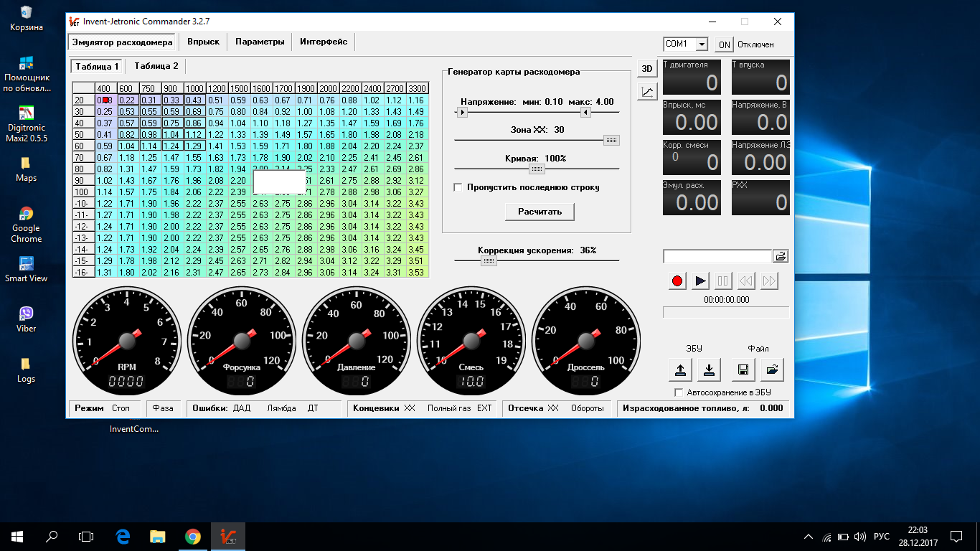
Task: Show the line graph view icon
Action: (x=647, y=91)
